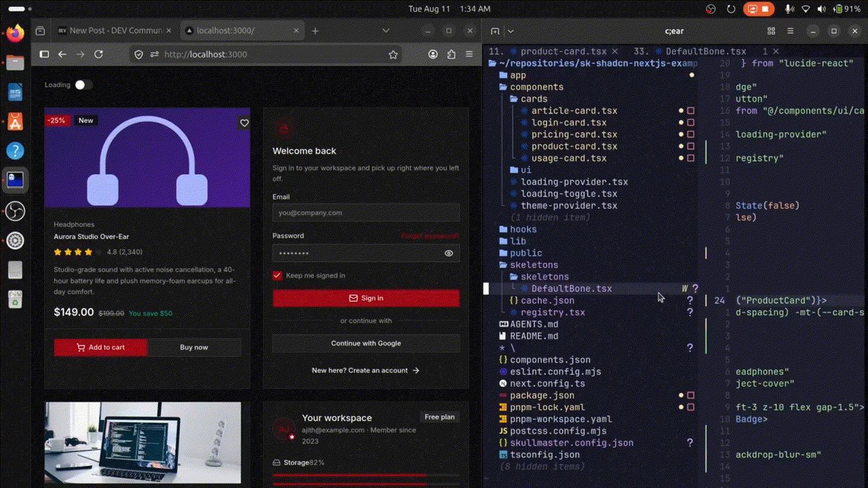Open Firefox from the Ubuntu dock
Screen dimensions: 868x488
click(x=15, y=32)
